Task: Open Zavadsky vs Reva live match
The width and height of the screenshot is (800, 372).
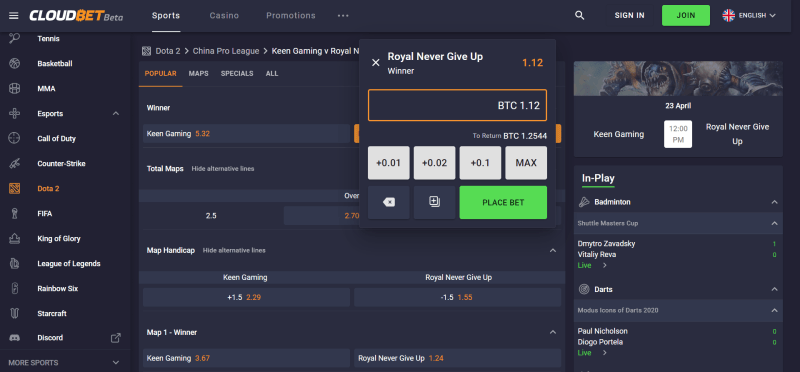Action: [x=678, y=254]
